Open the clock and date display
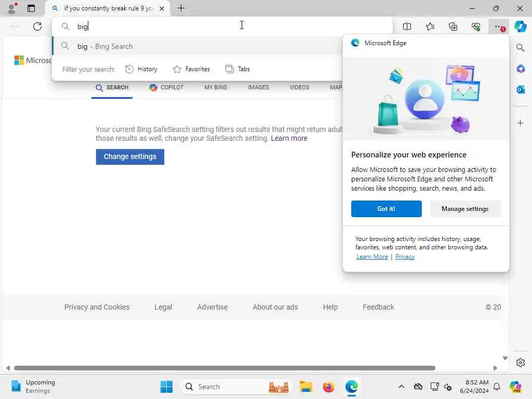The image size is (532, 399). (x=474, y=387)
